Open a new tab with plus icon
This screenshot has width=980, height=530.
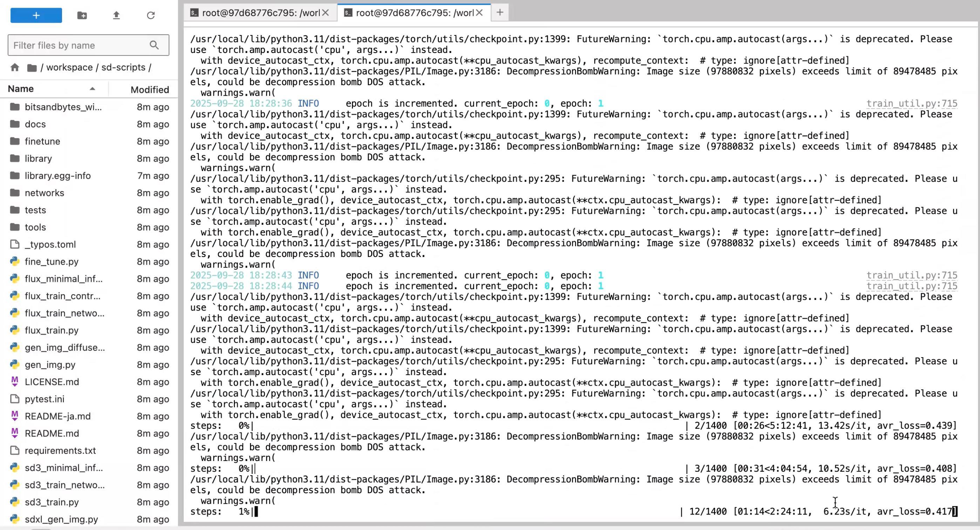click(499, 13)
